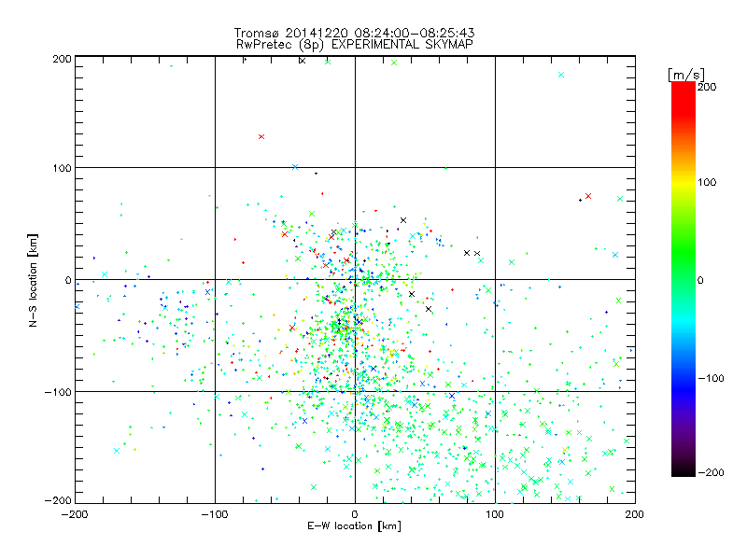
Task: Click the x-axis '100' tick label
Action: coord(495,514)
